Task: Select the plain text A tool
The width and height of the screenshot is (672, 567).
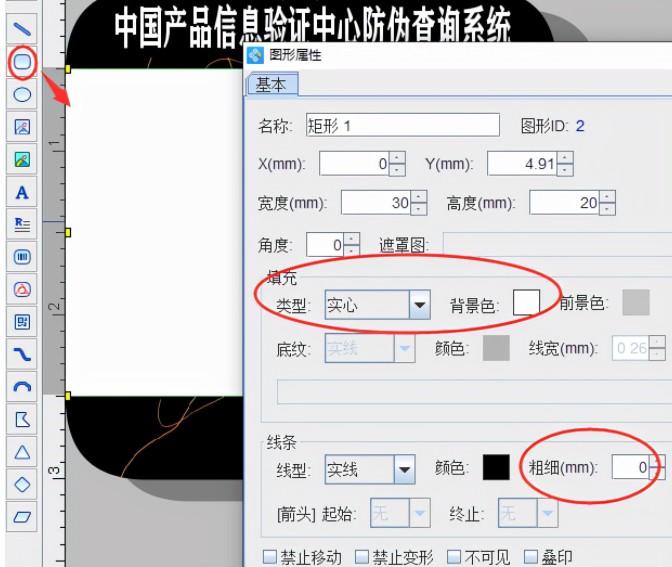Action: (22, 192)
